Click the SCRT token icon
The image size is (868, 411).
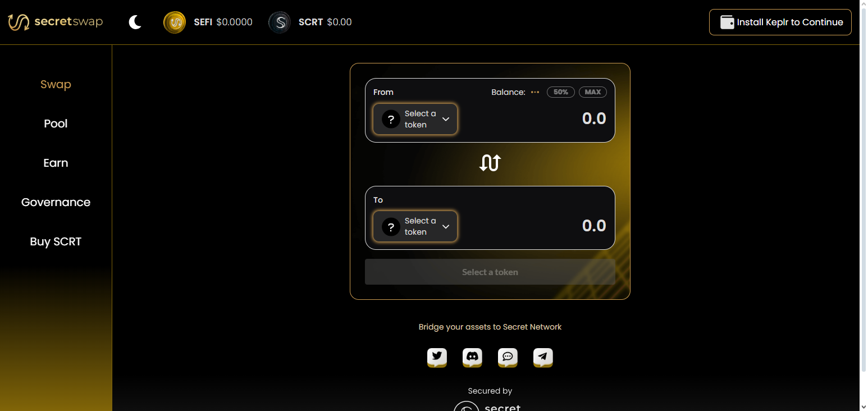coord(280,22)
